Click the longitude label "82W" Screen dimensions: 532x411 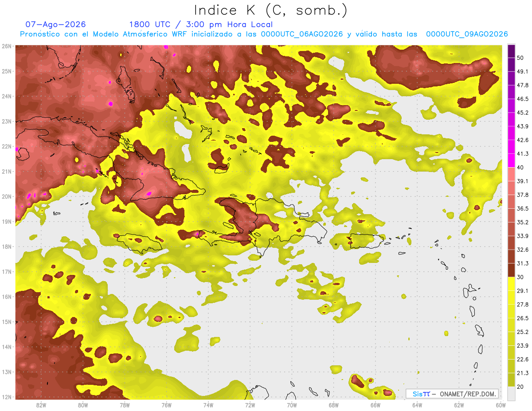[x=41, y=405]
